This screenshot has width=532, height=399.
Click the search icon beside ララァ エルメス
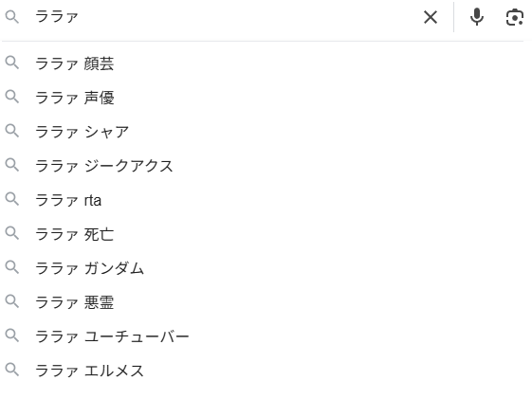(x=12, y=370)
